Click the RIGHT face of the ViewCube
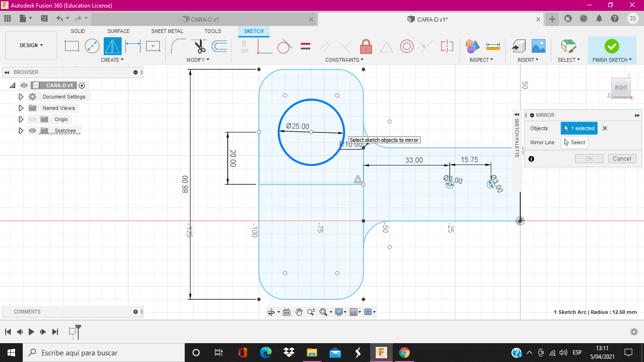The width and height of the screenshot is (644, 362). pyautogui.click(x=621, y=88)
